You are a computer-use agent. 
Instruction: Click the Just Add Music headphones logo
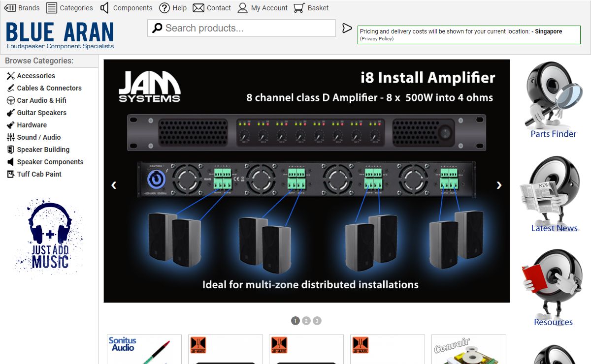point(49,238)
